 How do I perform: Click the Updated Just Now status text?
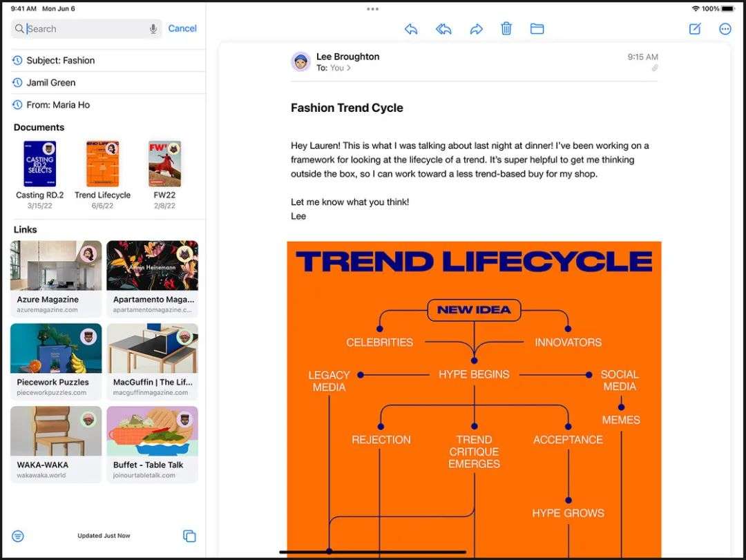104,536
